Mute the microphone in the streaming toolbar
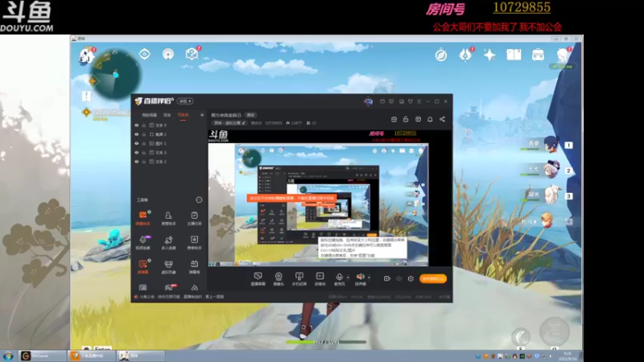 click(339, 278)
